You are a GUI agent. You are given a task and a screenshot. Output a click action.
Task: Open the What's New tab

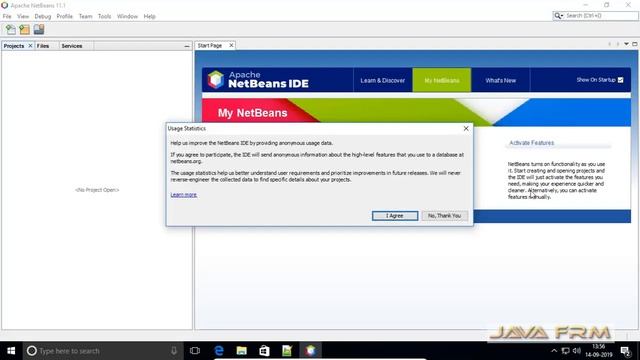500,80
